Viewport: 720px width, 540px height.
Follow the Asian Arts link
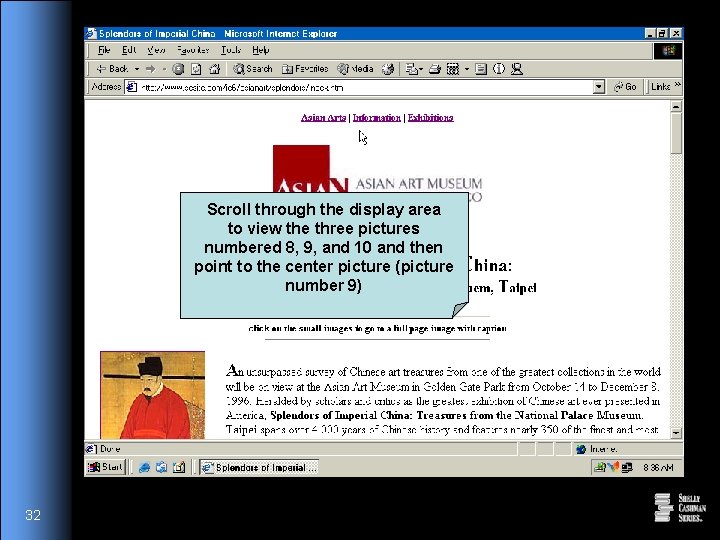(x=323, y=118)
